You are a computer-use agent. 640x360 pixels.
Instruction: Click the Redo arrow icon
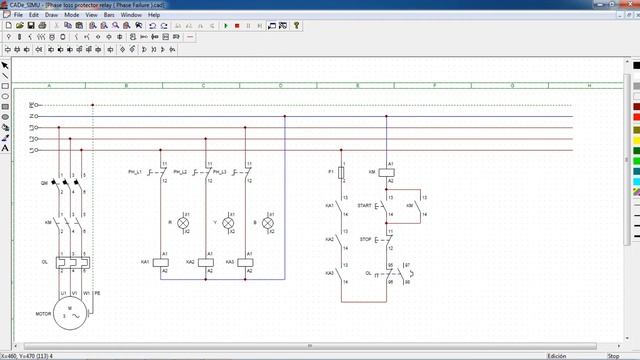[x=164, y=26]
